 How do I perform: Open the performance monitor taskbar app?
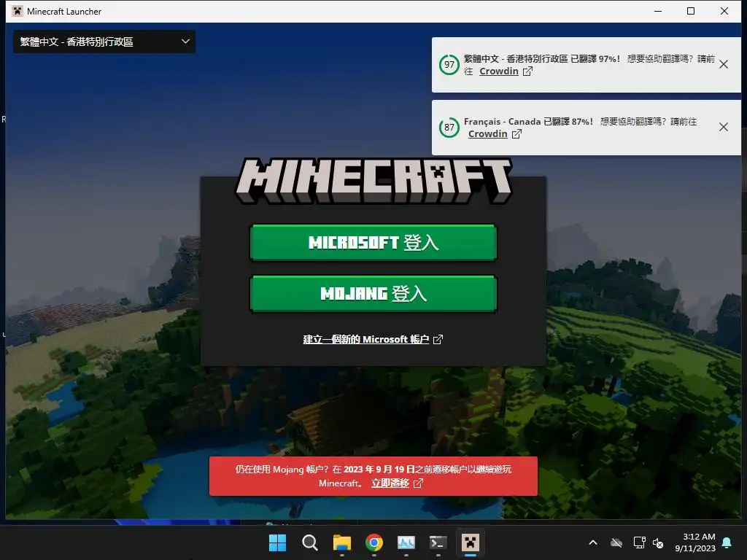pyautogui.click(x=406, y=542)
